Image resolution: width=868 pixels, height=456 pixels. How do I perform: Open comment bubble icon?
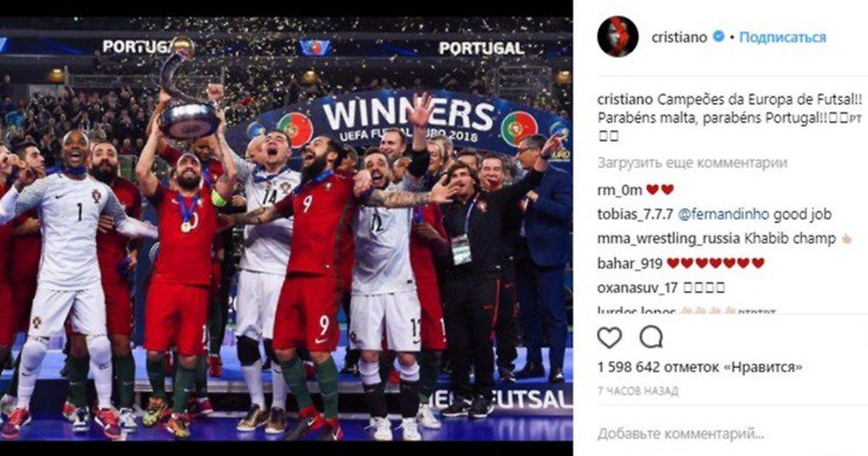coord(651,337)
